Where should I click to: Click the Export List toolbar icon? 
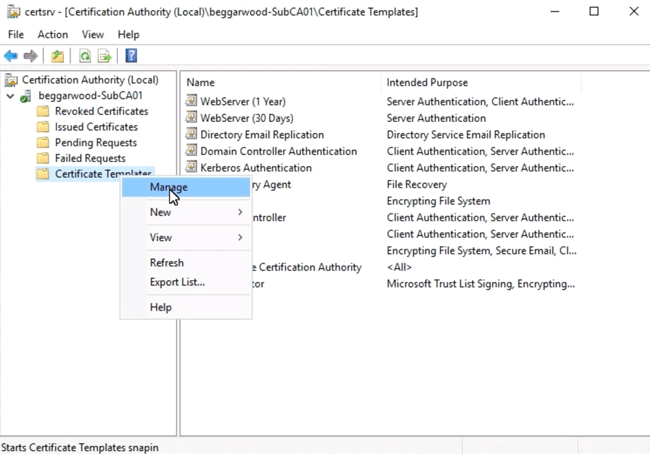[104, 56]
